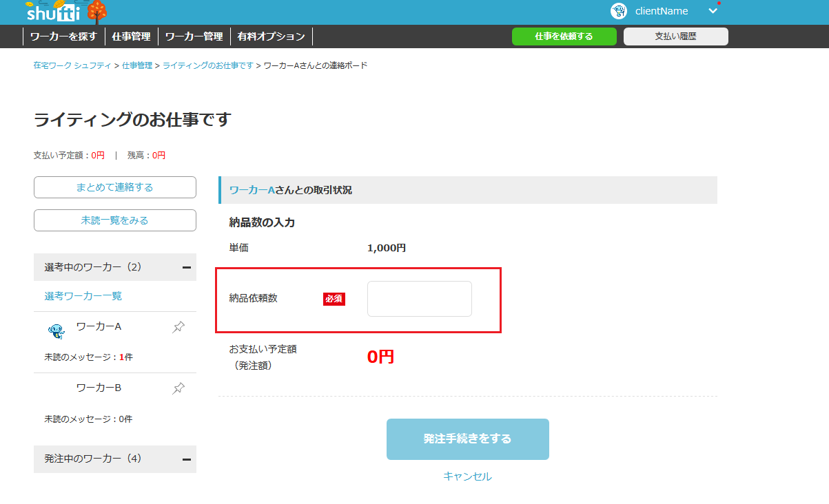Go to ライティングのお仕事です breadcrumb link

point(208,65)
